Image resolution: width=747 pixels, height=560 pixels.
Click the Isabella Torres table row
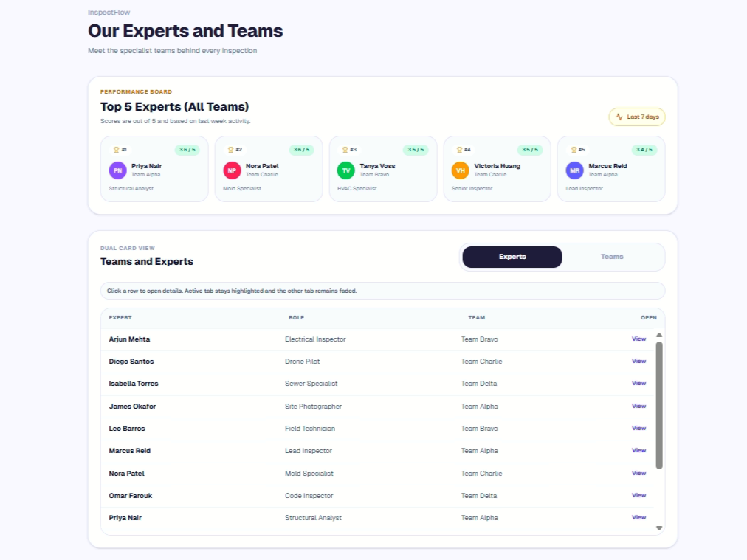tap(377, 384)
